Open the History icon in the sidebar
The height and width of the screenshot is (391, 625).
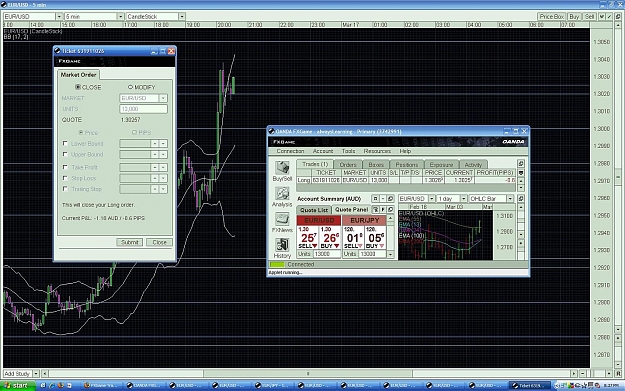pos(282,245)
